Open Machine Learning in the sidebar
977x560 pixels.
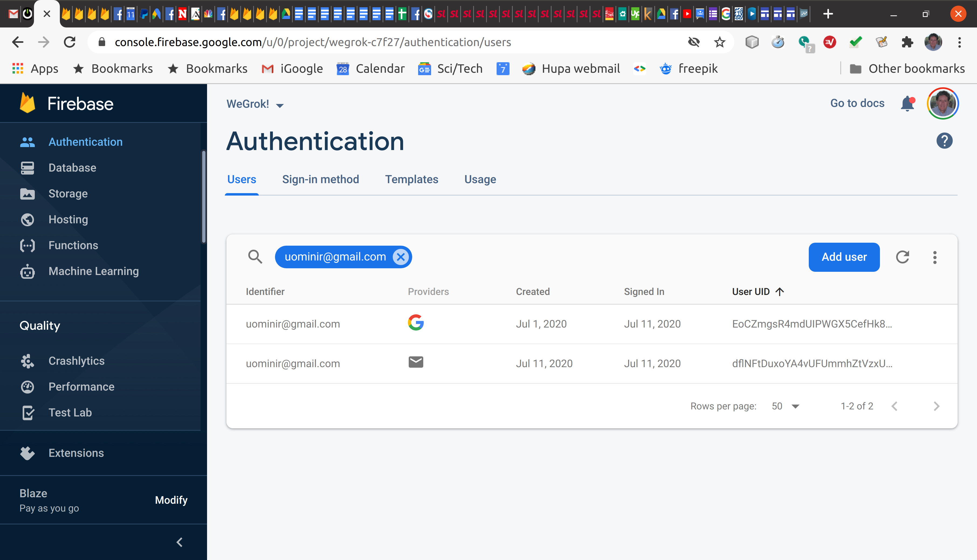93,271
